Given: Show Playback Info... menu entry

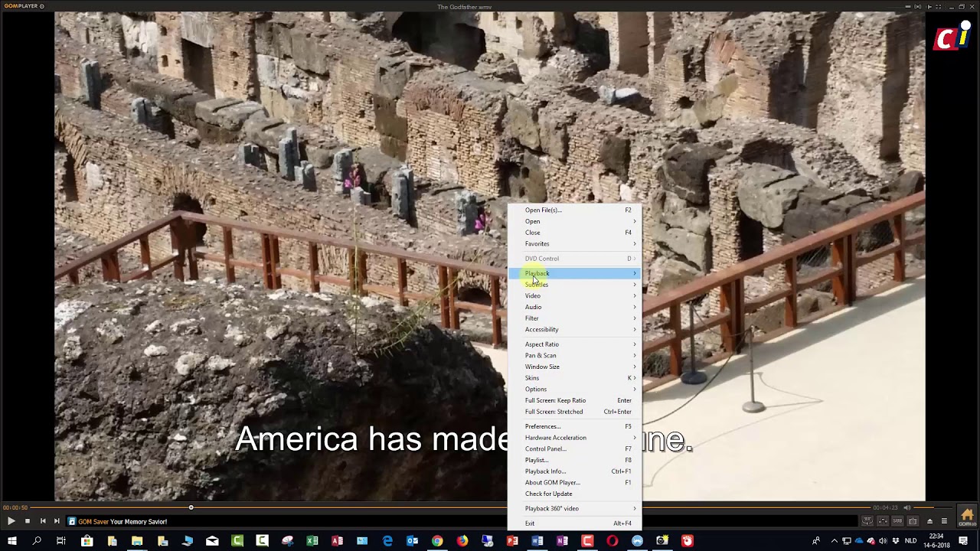Looking at the screenshot, I should click(575, 471).
